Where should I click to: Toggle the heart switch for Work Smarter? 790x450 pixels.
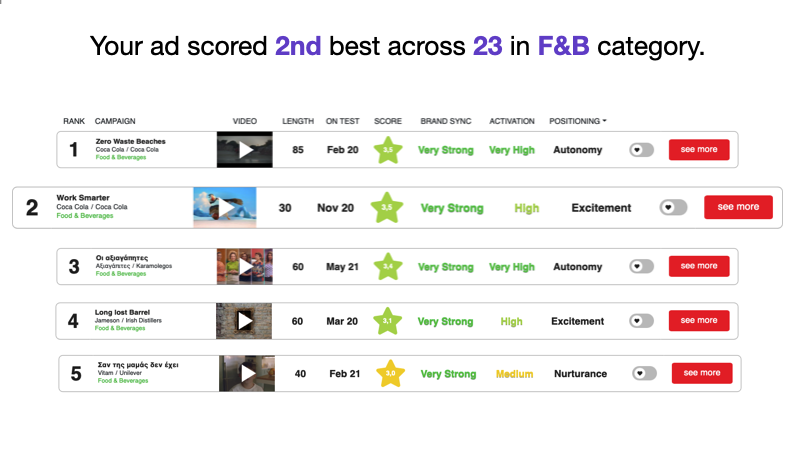click(673, 207)
